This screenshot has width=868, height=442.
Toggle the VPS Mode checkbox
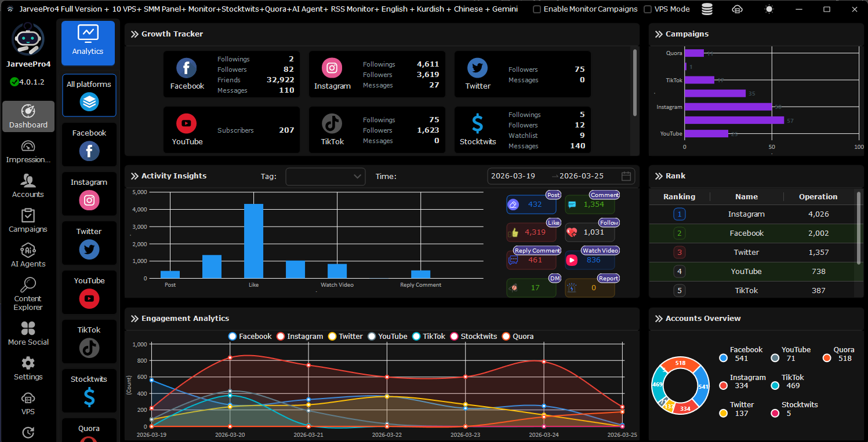coord(648,9)
